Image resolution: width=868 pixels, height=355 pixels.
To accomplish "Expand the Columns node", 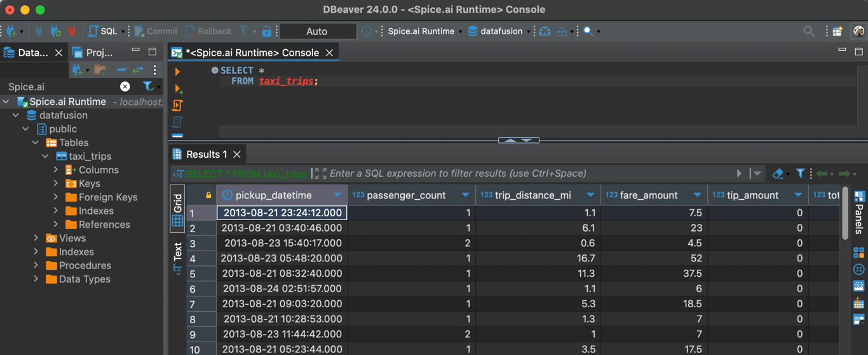I will click(56, 171).
